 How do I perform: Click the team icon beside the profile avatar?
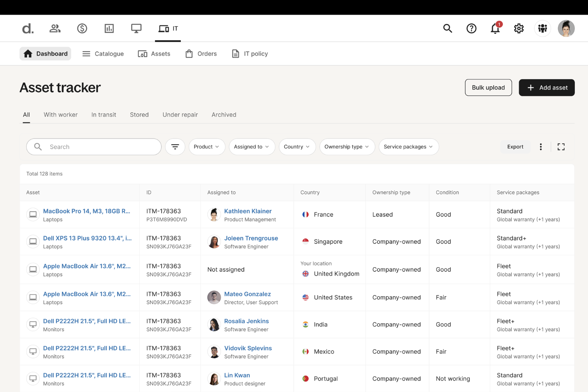(543, 28)
